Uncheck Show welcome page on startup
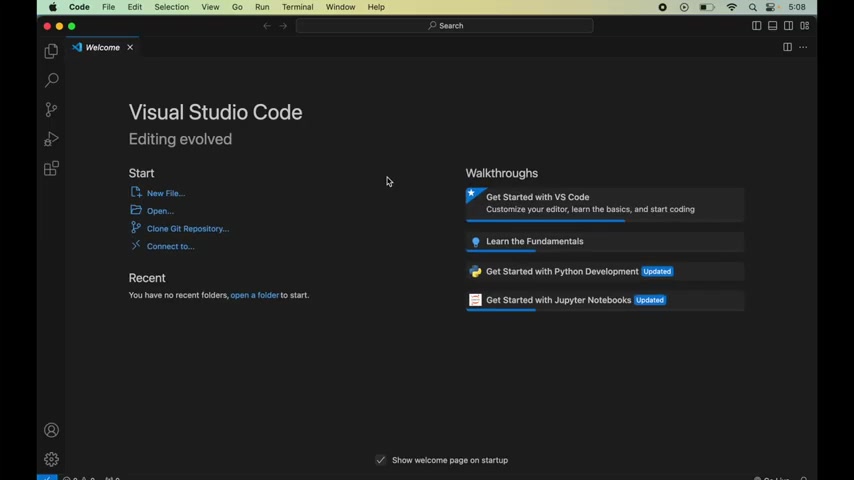Screen dimensions: 854x480 [x=381, y=460]
